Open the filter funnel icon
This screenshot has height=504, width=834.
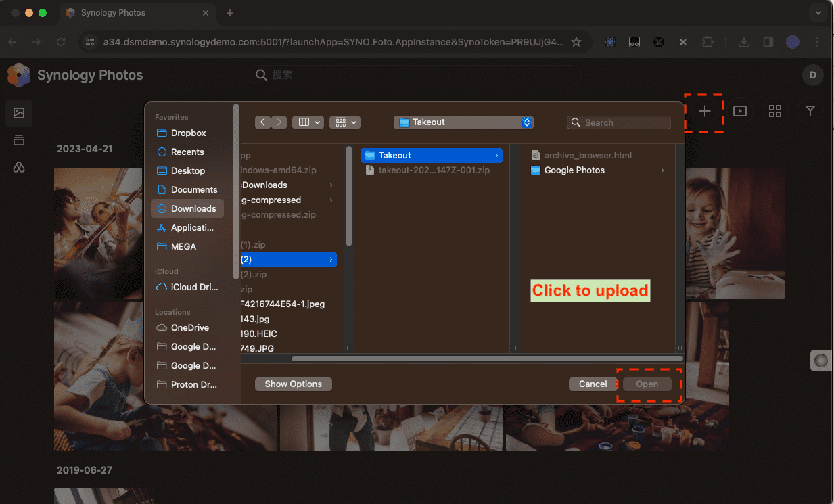point(810,112)
